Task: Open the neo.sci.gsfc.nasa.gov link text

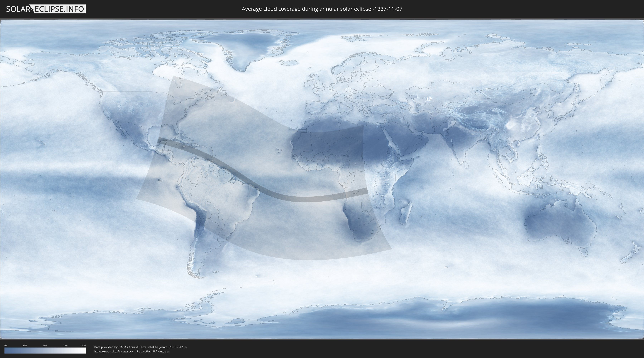Action: click(x=114, y=351)
